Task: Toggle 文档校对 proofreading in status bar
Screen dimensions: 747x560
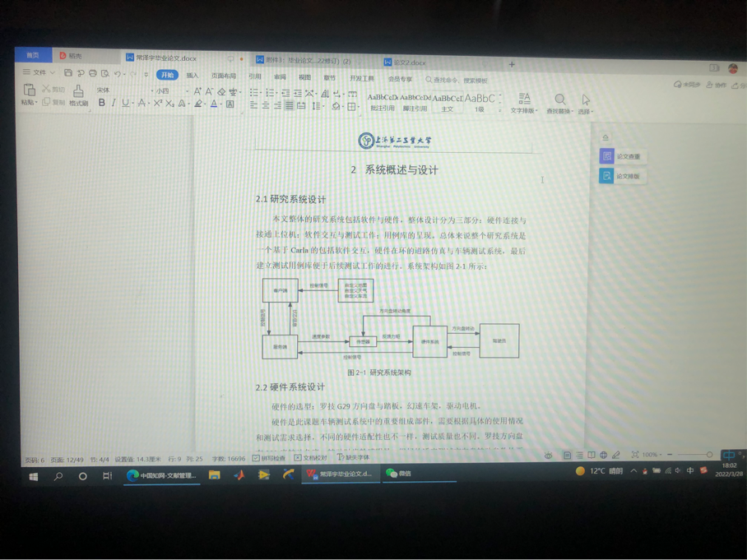Action: point(311,457)
